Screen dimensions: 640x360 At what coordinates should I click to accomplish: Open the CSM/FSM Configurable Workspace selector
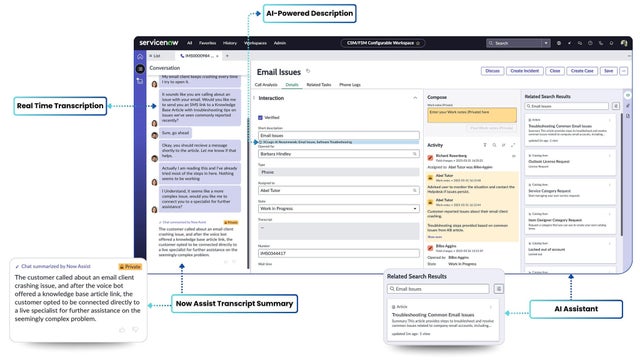point(382,43)
